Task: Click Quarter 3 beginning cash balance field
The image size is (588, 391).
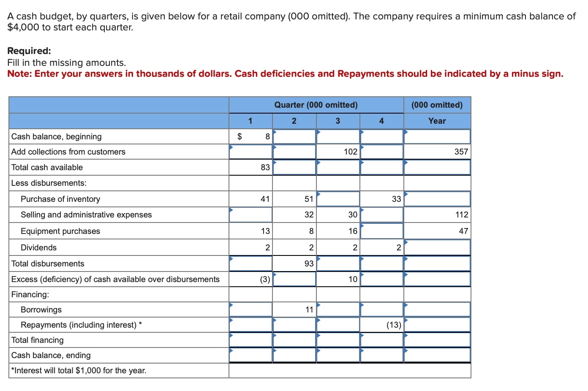Action: (x=338, y=136)
